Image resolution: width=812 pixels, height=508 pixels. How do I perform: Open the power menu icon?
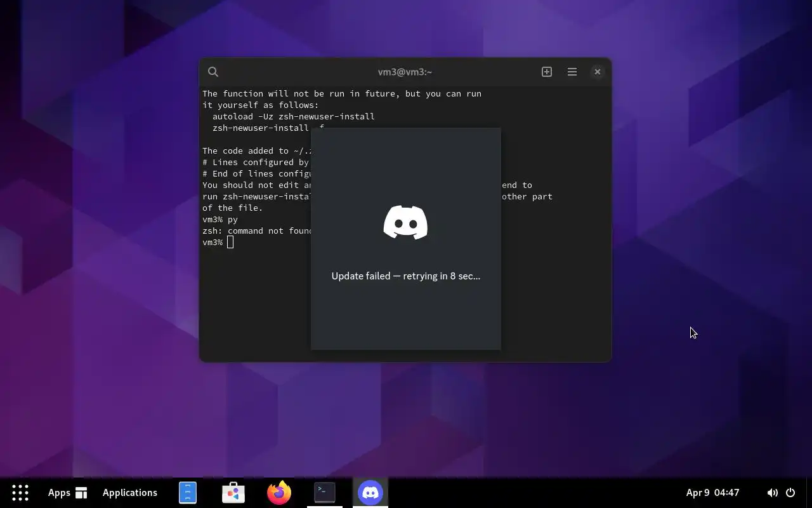pos(790,493)
